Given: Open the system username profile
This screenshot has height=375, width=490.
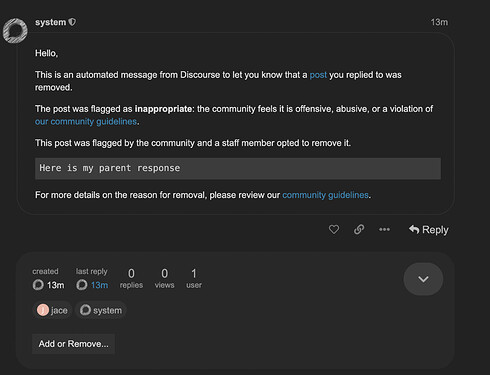Looking at the screenshot, I should point(51,22).
